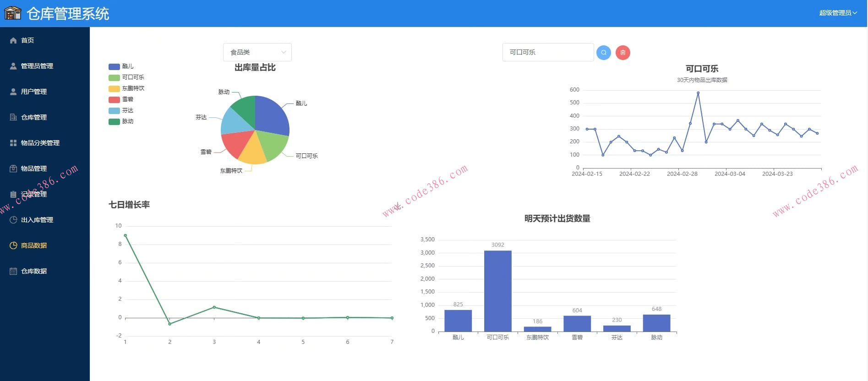This screenshot has width=868, height=381.
Task: Click the red 雪碧 legend color swatch
Action: [x=114, y=99]
